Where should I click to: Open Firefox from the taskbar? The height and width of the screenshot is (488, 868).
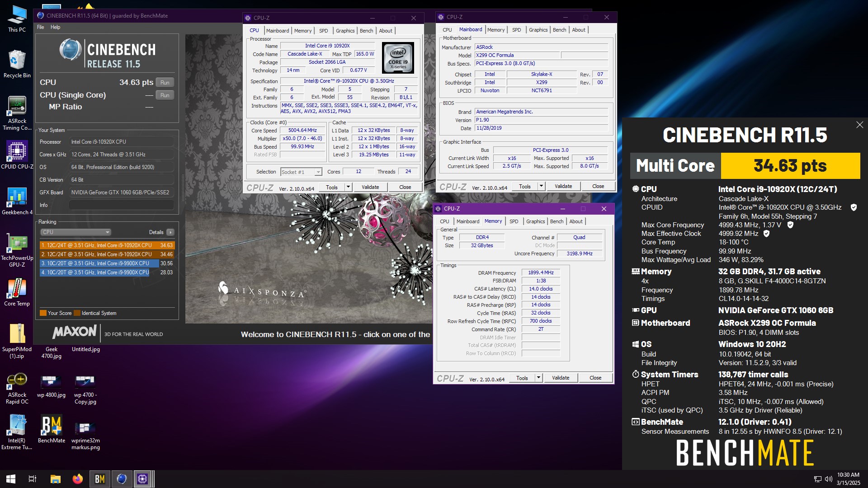tap(78, 479)
